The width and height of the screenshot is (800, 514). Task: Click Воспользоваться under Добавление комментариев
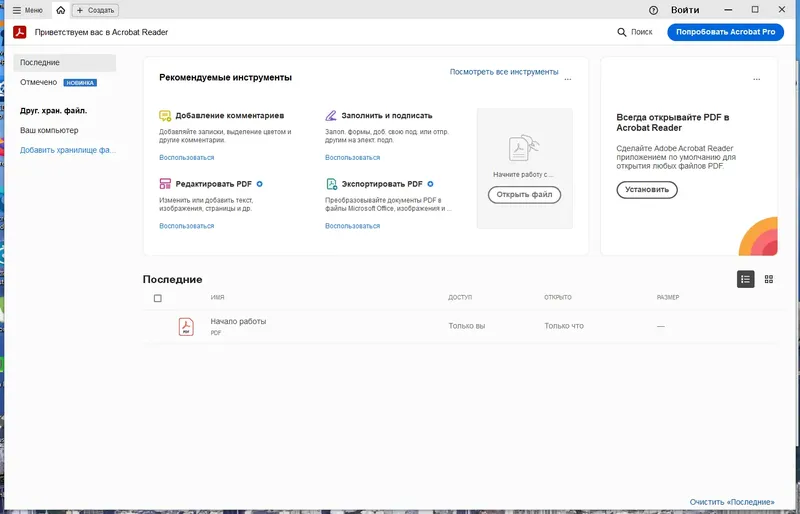(x=187, y=158)
